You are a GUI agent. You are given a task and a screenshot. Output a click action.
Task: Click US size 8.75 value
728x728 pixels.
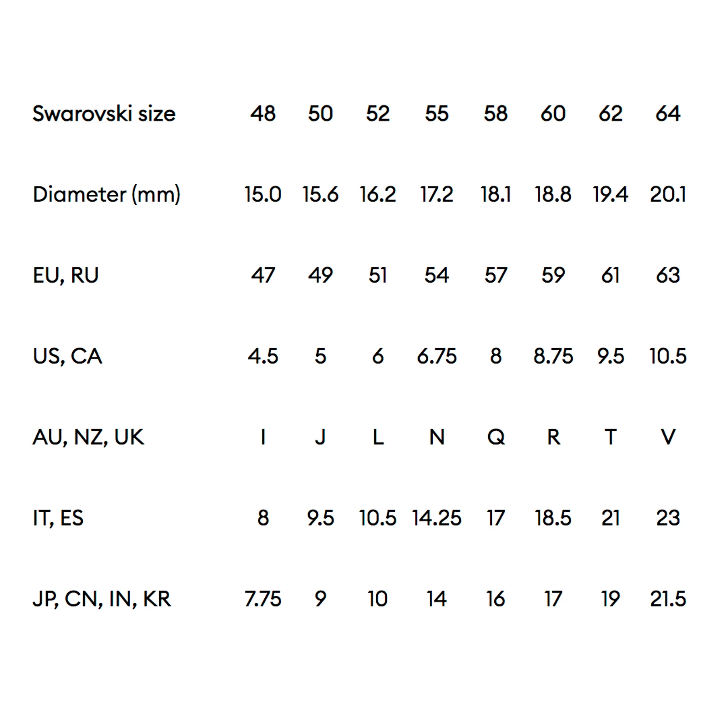553,356
